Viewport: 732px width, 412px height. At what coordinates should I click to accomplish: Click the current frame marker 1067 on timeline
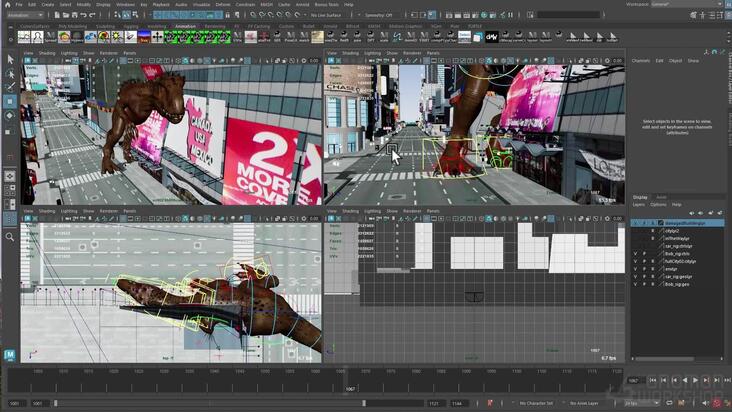click(350, 388)
